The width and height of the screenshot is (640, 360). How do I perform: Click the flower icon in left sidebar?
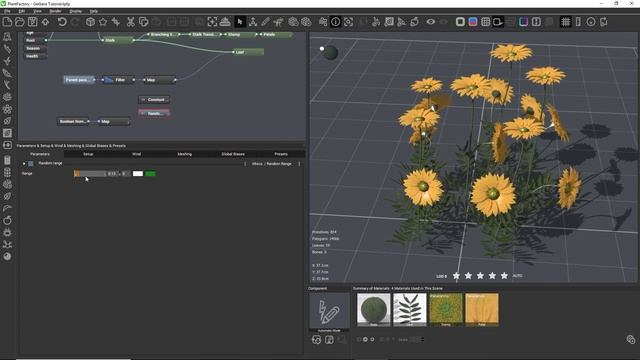[7, 109]
